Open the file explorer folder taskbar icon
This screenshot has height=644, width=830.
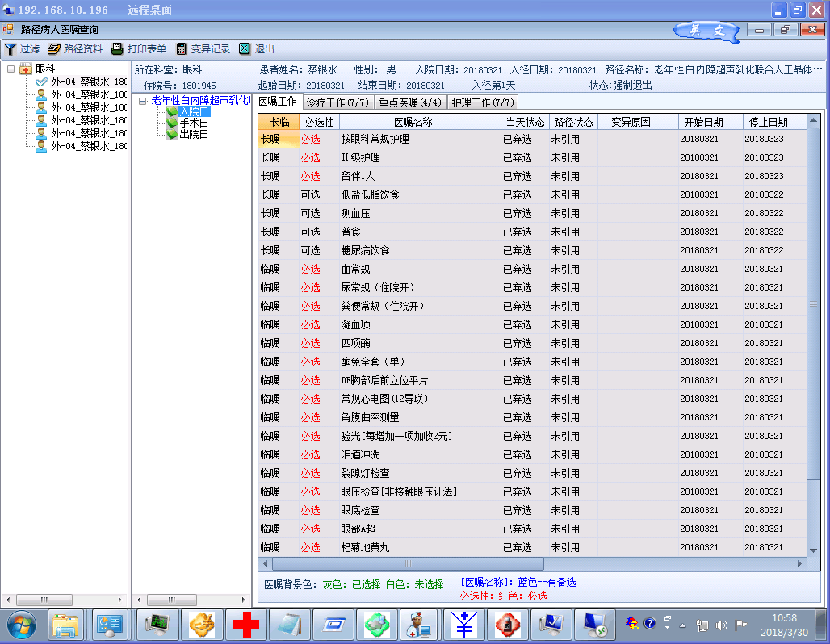coord(65,625)
